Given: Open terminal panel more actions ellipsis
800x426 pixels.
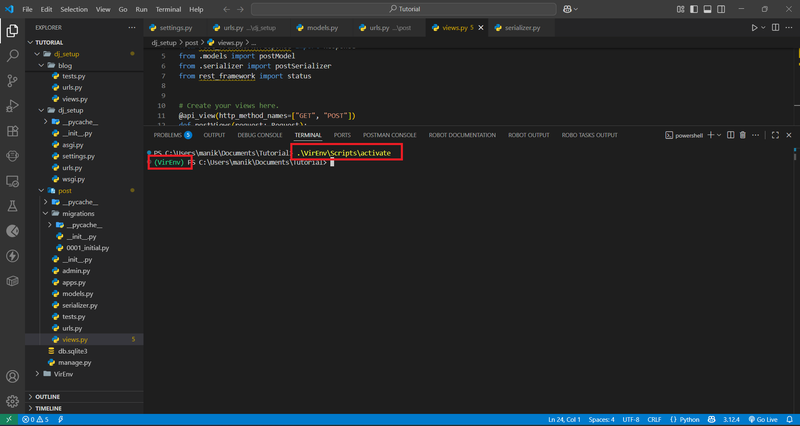Looking at the screenshot, I should 756,135.
